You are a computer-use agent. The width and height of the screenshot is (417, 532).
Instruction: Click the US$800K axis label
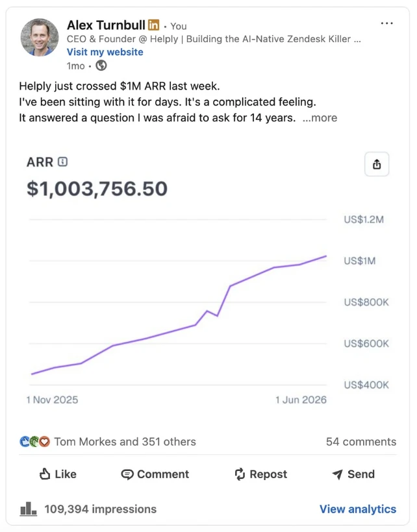pyautogui.click(x=366, y=302)
